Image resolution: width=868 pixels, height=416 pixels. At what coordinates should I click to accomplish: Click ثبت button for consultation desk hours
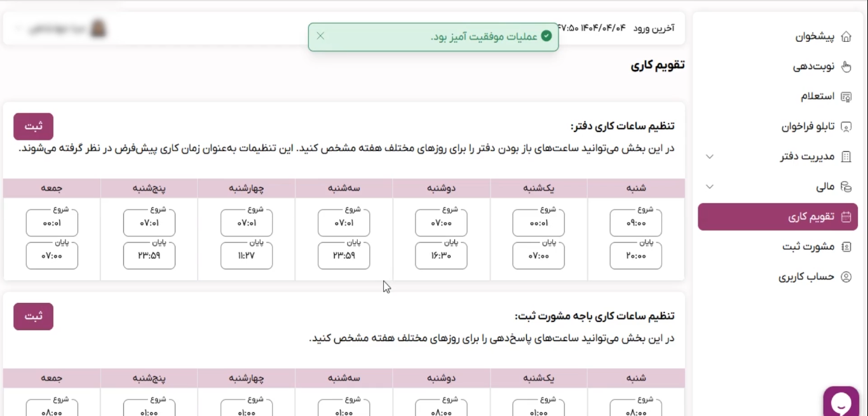pyautogui.click(x=33, y=316)
